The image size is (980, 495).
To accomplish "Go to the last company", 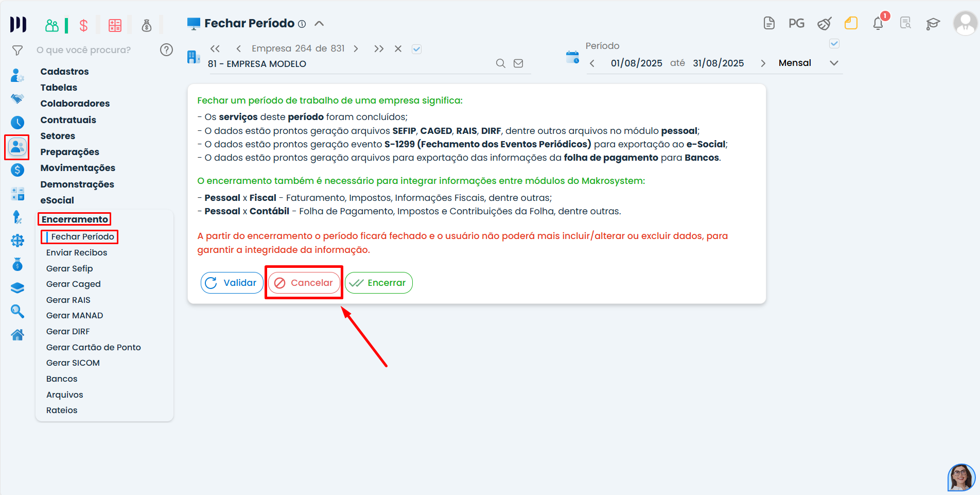I will 379,48.
